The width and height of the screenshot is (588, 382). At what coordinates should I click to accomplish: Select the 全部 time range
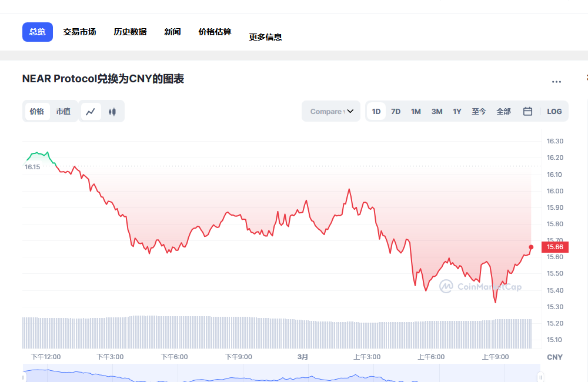click(504, 111)
